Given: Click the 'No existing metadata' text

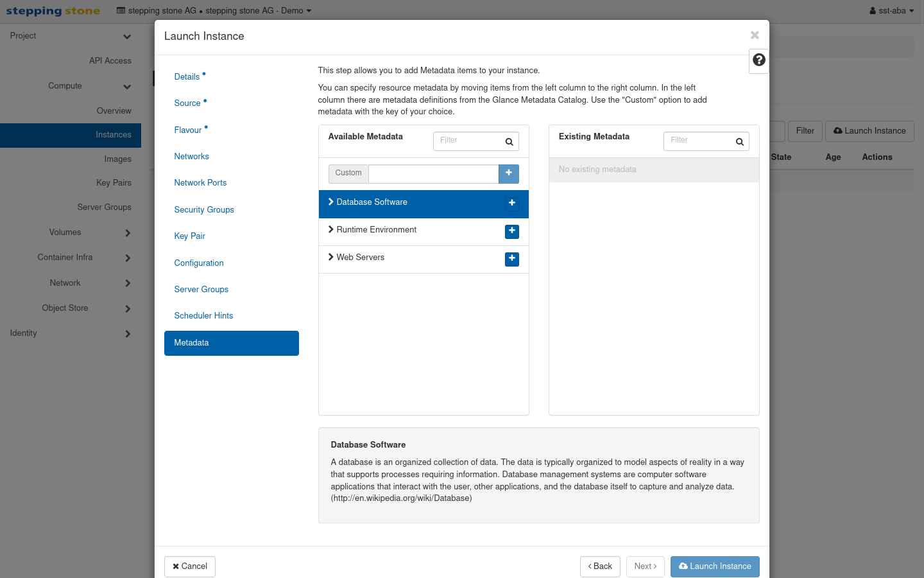Looking at the screenshot, I should 597,170.
